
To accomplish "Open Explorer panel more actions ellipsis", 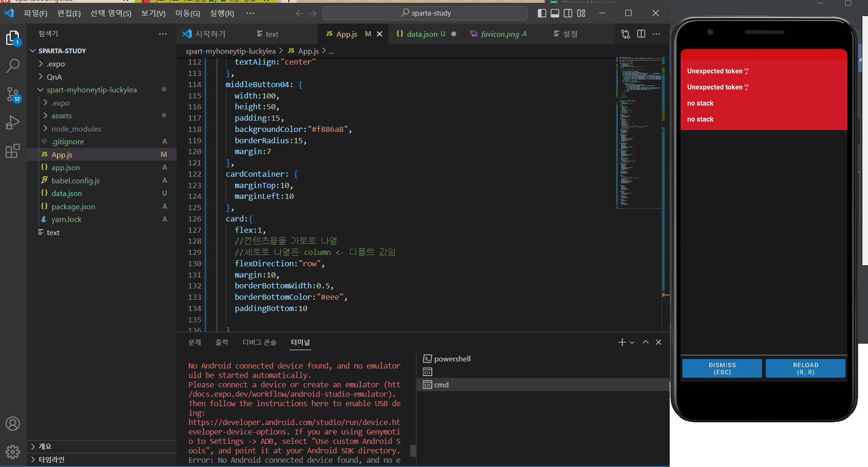I will (x=163, y=34).
